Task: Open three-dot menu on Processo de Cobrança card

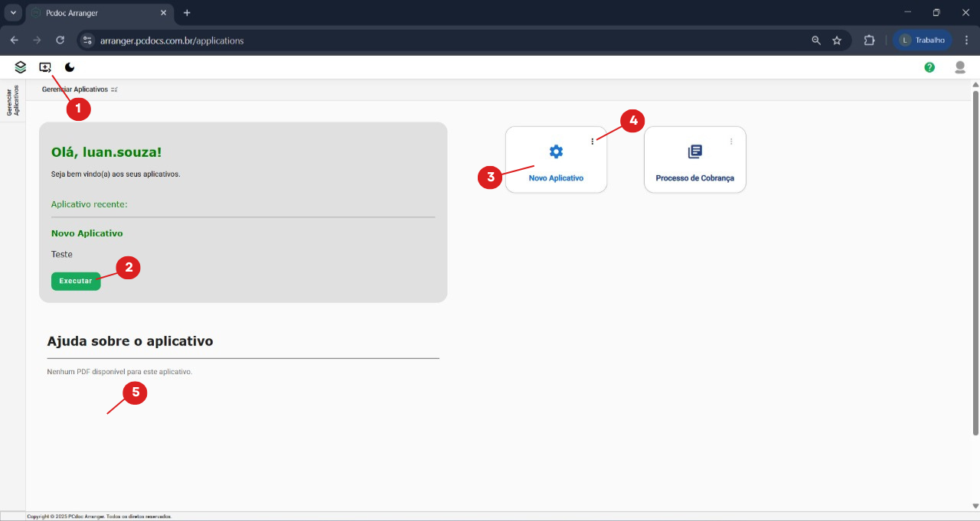Action: (x=731, y=141)
